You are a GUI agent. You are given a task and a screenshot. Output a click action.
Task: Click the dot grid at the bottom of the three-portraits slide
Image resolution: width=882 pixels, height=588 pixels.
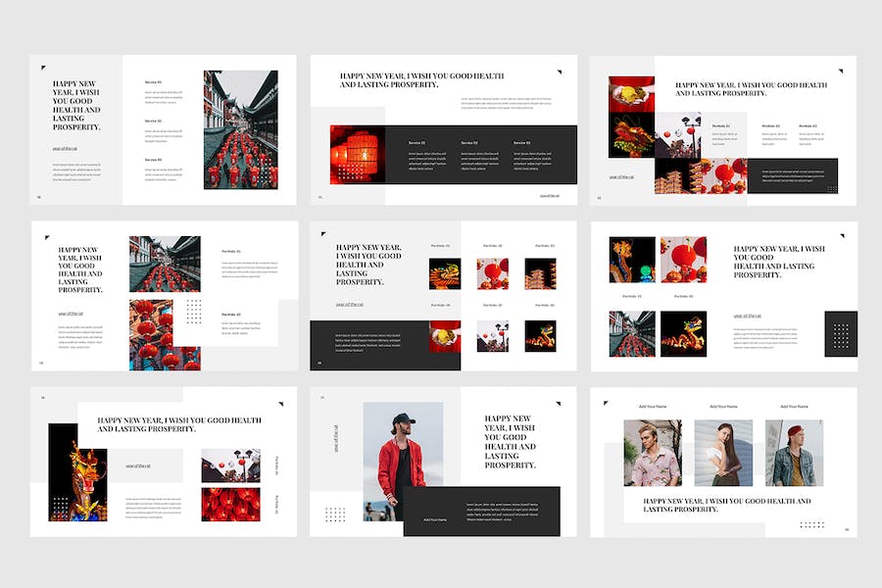(x=811, y=524)
